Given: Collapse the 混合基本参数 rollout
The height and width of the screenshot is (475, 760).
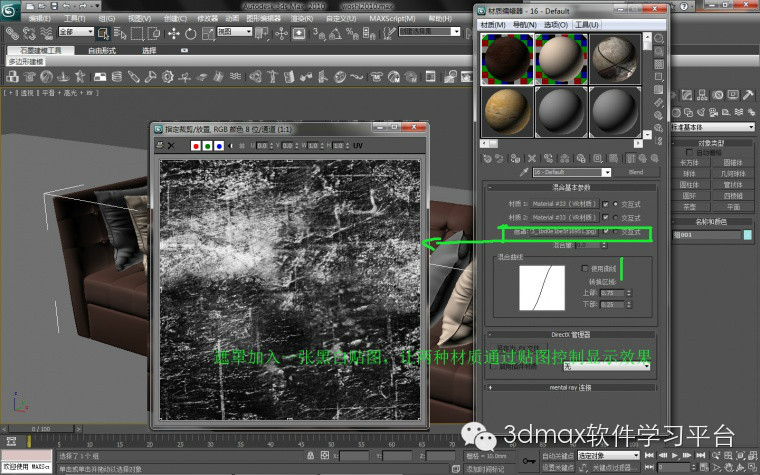Looking at the screenshot, I should [x=570, y=187].
